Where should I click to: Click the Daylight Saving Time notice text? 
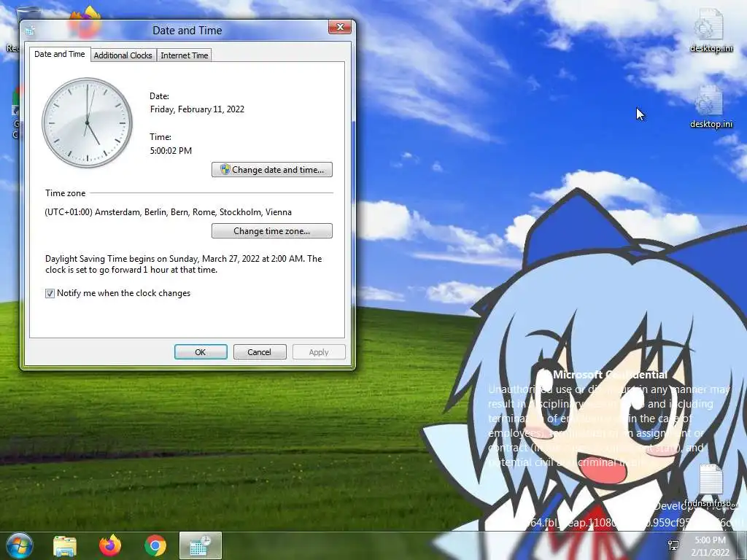pyautogui.click(x=184, y=264)
